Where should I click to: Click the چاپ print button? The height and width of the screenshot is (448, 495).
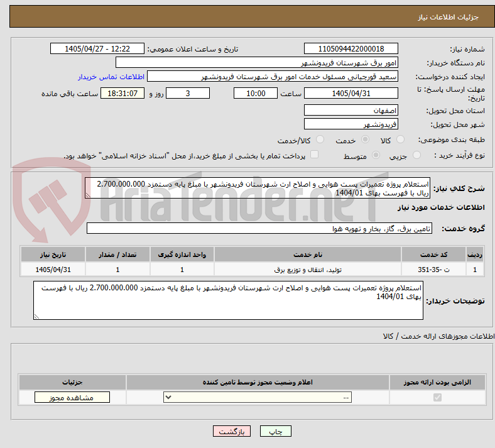click(276, 431)
